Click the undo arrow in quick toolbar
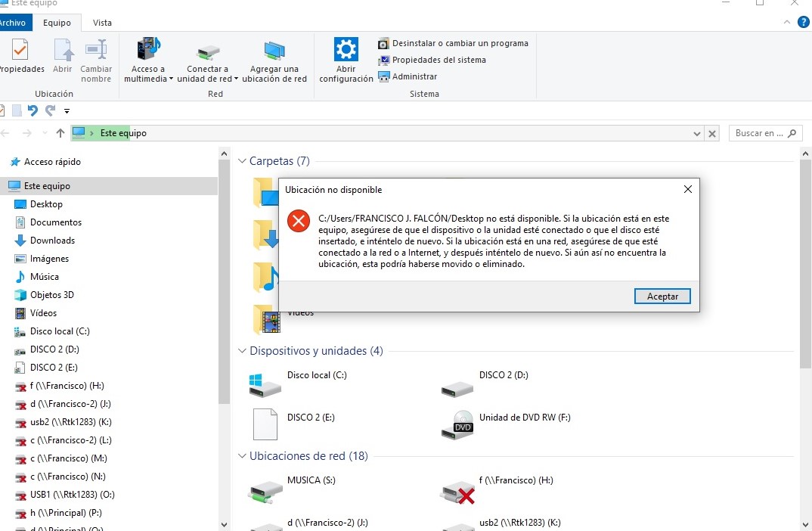This screenshot has height=531, width=812. (33, 110)
